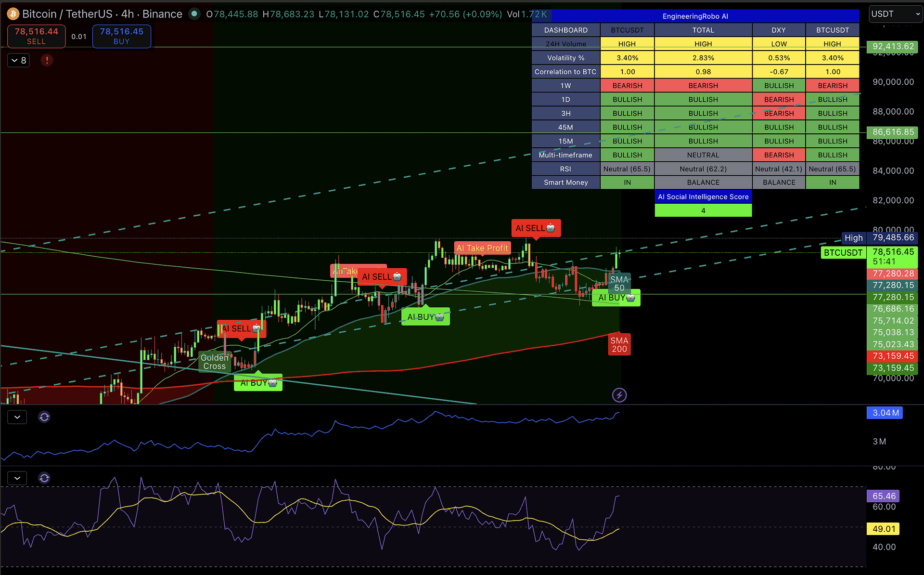
Task: Click the RSI row label in dashboard
Action: point(566,169)
